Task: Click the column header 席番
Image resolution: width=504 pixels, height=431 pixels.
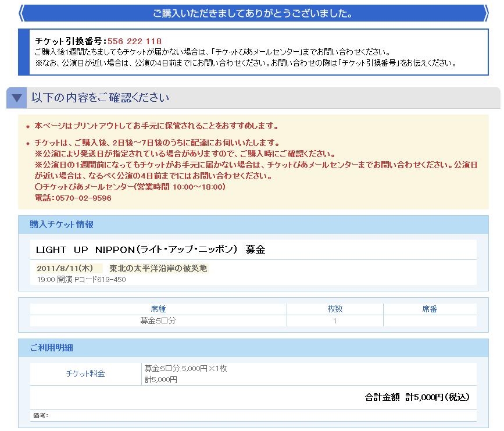Action: point(430,309)
